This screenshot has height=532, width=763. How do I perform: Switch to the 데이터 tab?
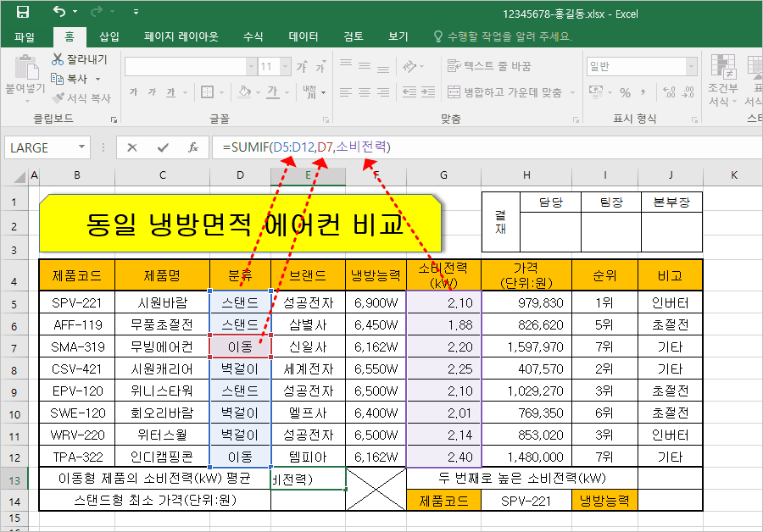(304, 36)
